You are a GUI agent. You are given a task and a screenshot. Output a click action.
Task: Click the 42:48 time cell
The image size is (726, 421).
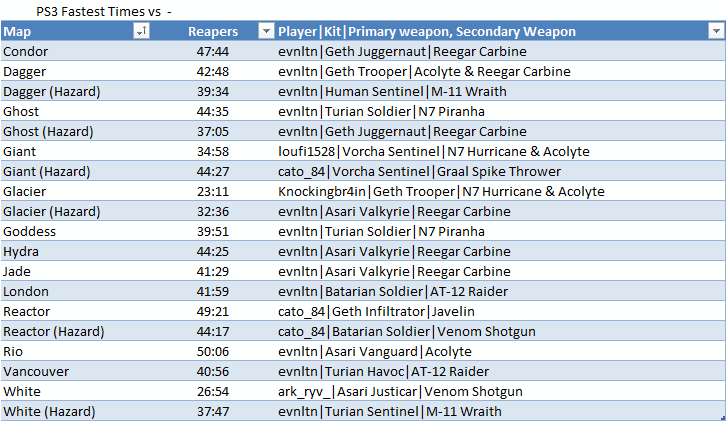(213, 71)
